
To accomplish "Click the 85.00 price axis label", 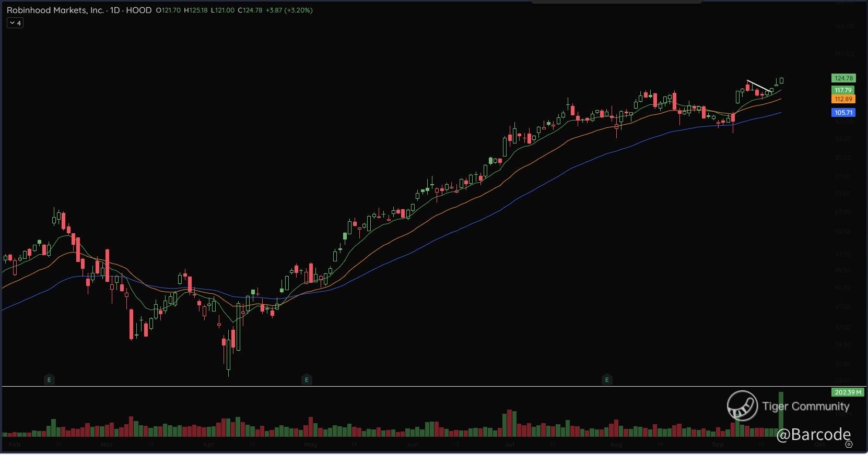I will [x=844, y=158].
